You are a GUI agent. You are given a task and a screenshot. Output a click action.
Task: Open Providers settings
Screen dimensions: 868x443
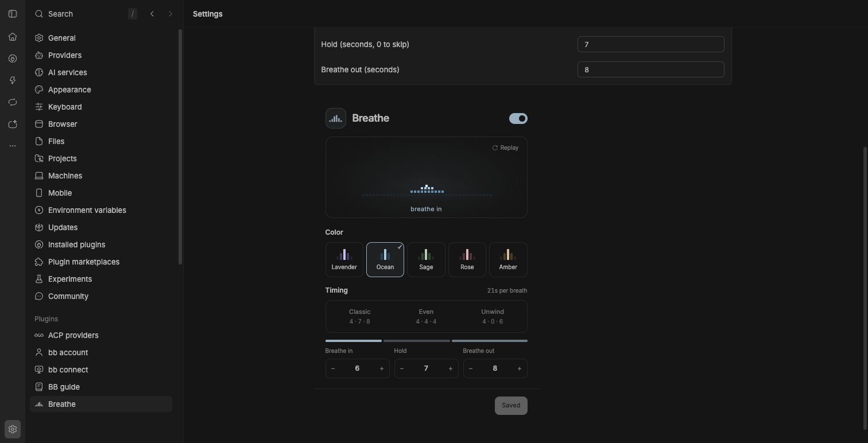101,55
